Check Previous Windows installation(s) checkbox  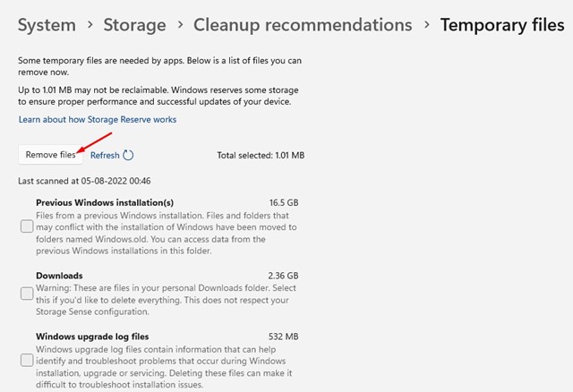[27, 226]
